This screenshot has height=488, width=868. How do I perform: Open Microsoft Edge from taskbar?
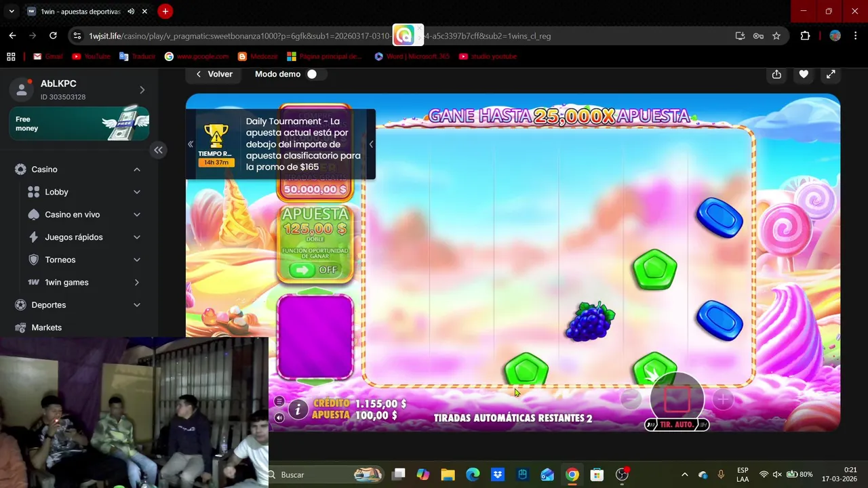(473, 474)
